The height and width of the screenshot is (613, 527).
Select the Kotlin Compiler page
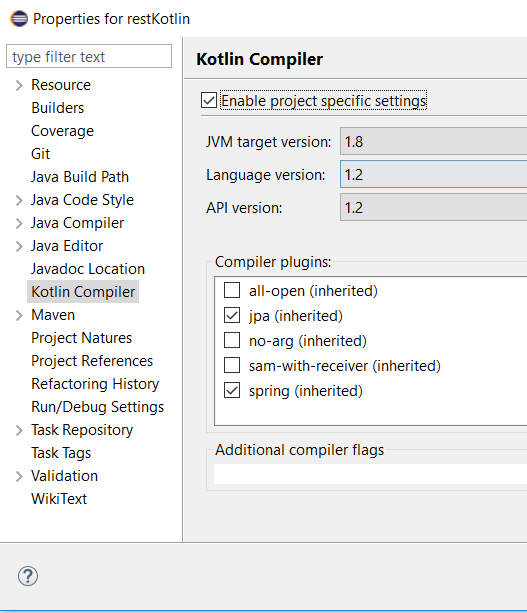83,292
